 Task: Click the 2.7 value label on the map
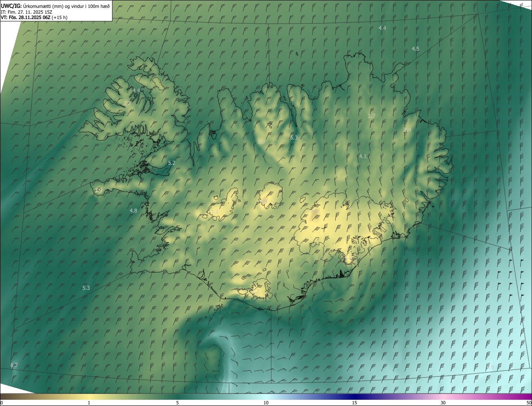tap(372, 116)
